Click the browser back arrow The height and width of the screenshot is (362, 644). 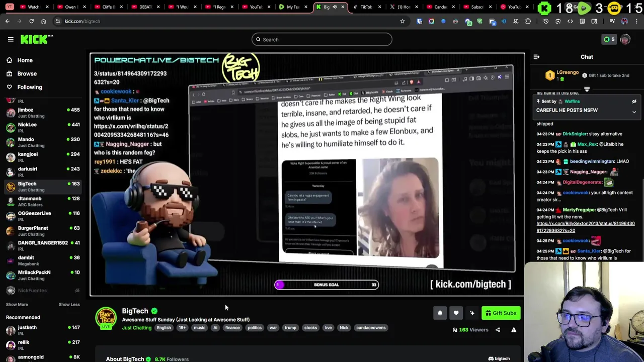pos(8,21)
